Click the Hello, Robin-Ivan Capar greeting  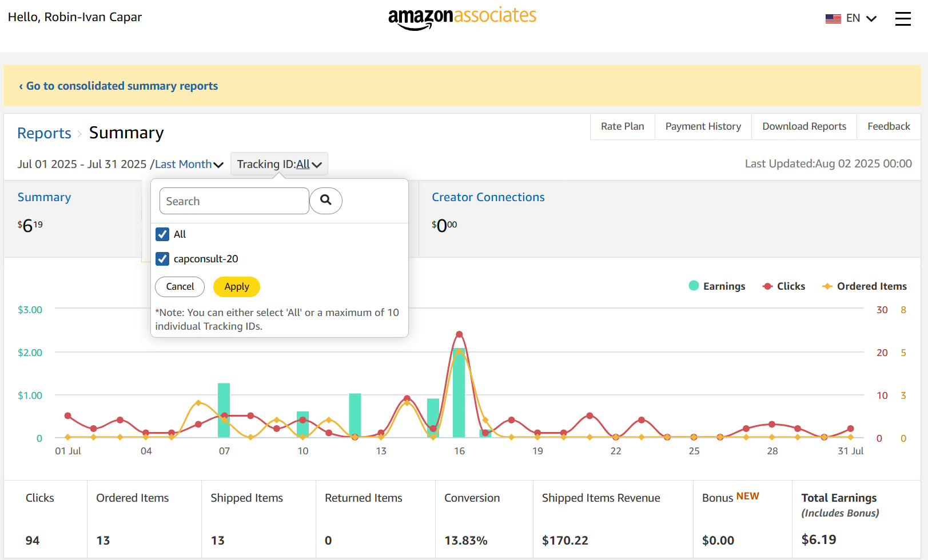pos(75,17)
